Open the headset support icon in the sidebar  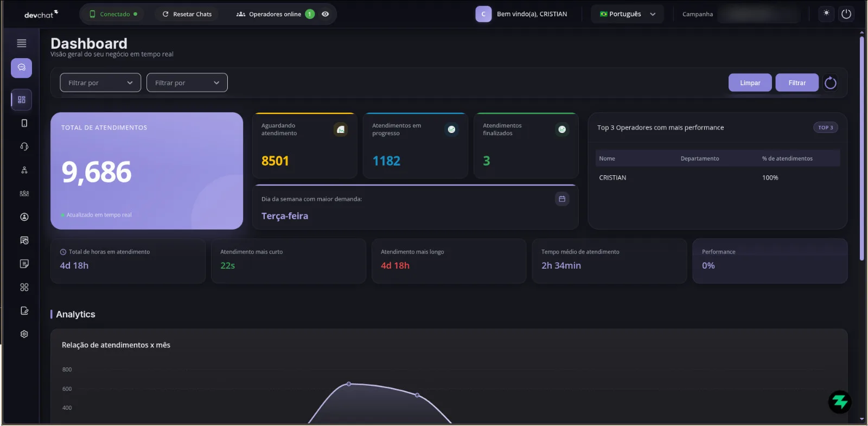click(24, 147)
